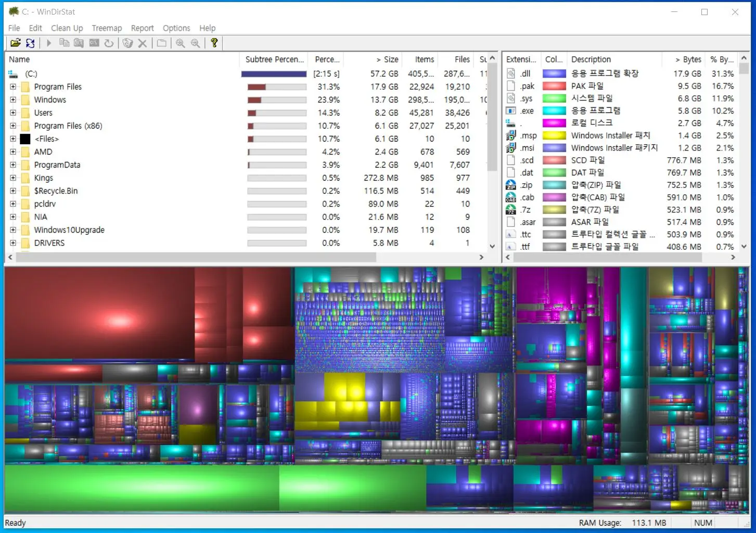
Task: Click the Copy Path toolbar icon
Action: [x=64, y=43]
